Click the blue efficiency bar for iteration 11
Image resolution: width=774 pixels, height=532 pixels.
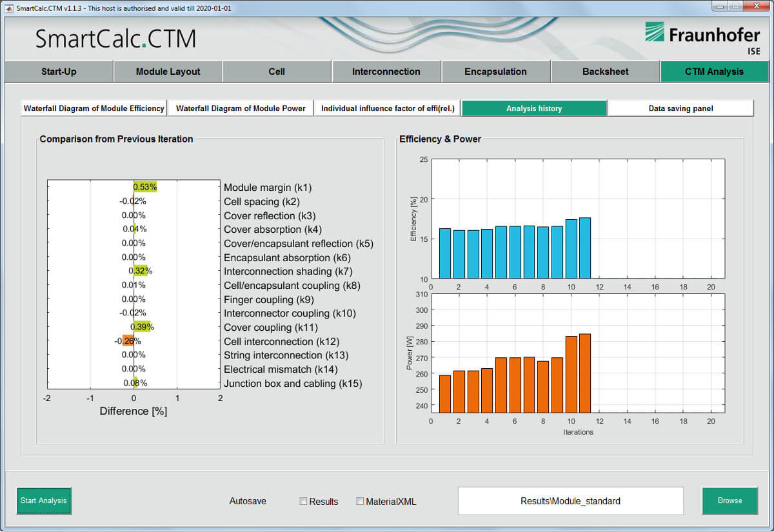[585, 248]
